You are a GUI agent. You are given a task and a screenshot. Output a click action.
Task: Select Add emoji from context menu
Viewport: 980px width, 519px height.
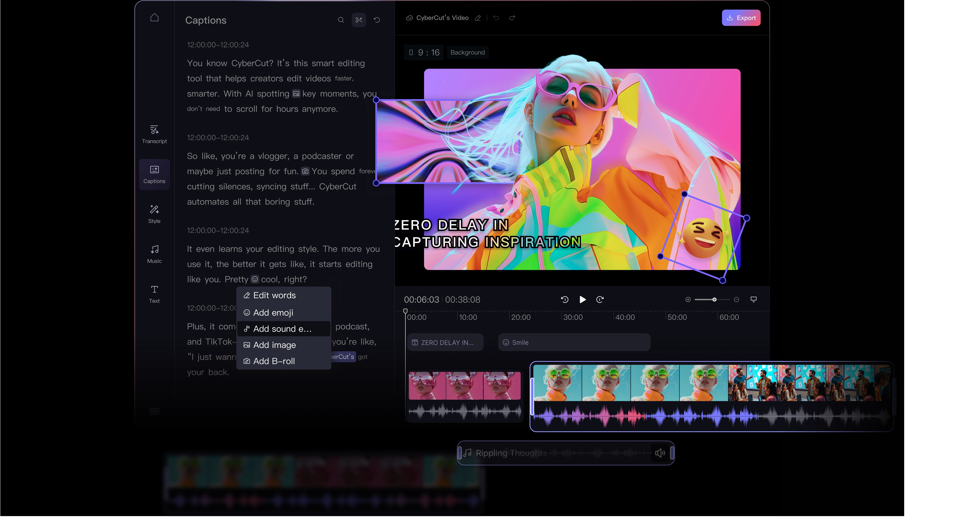(x=273, y=313)
